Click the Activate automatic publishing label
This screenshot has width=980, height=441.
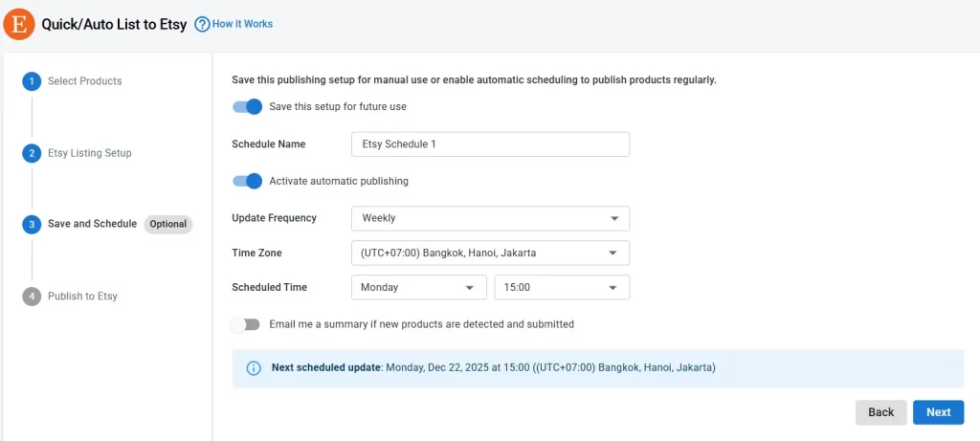pyautogui.click(x=339, y=181)
